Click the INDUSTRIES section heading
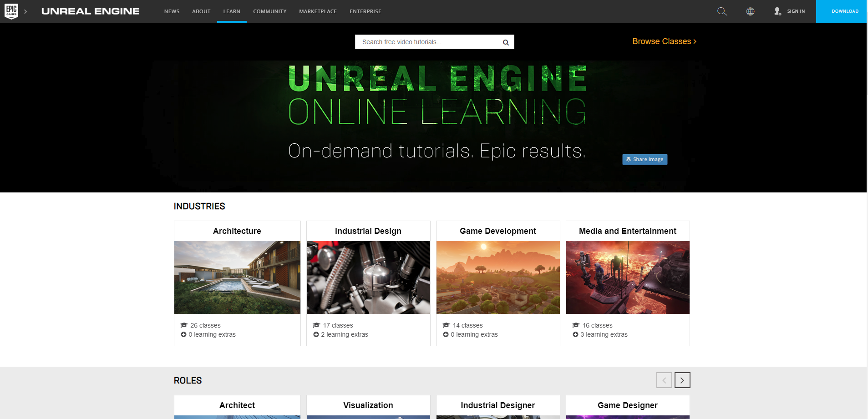This screenshot has width=868, height=419. pos(199,206)
